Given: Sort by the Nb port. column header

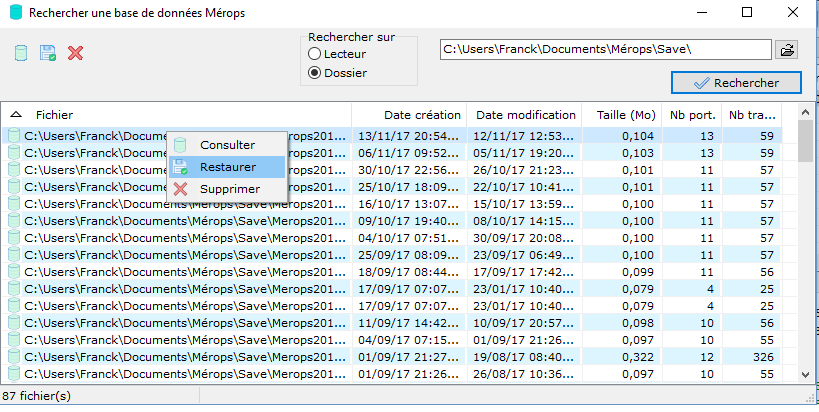Looking at the screenshot, I should coord(693,115).
